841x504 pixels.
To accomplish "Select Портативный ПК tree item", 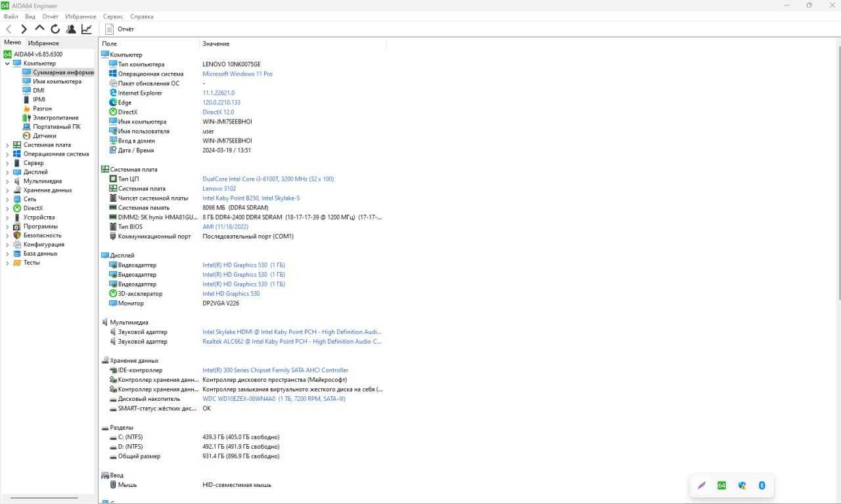I will click(x=57, y=127).
